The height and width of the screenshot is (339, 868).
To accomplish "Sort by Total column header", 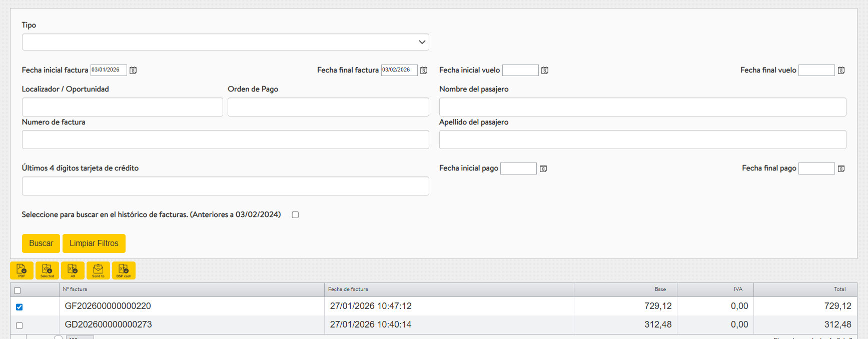I will click(839, 289).
